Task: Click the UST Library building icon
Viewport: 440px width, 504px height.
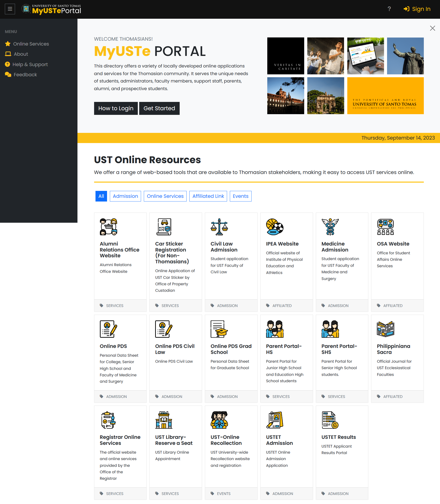Action: 164,420
